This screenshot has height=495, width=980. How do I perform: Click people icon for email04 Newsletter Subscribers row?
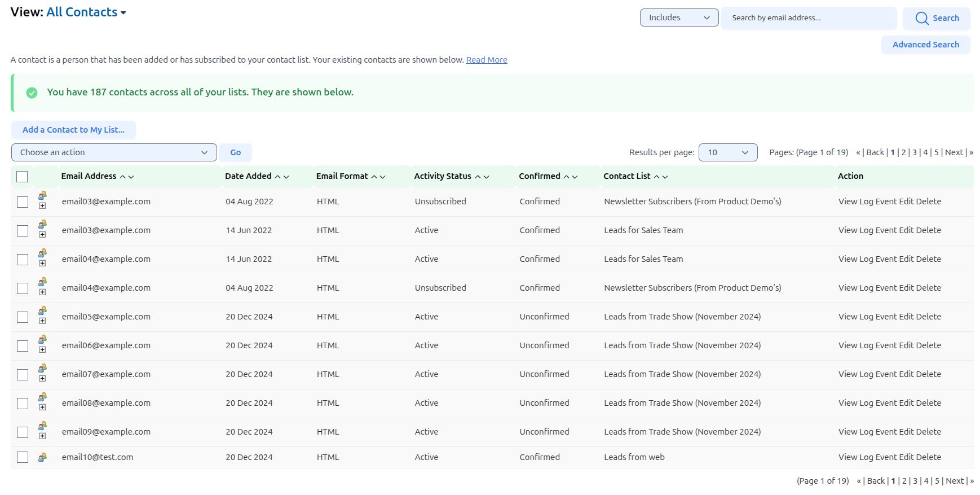(42, 282)
